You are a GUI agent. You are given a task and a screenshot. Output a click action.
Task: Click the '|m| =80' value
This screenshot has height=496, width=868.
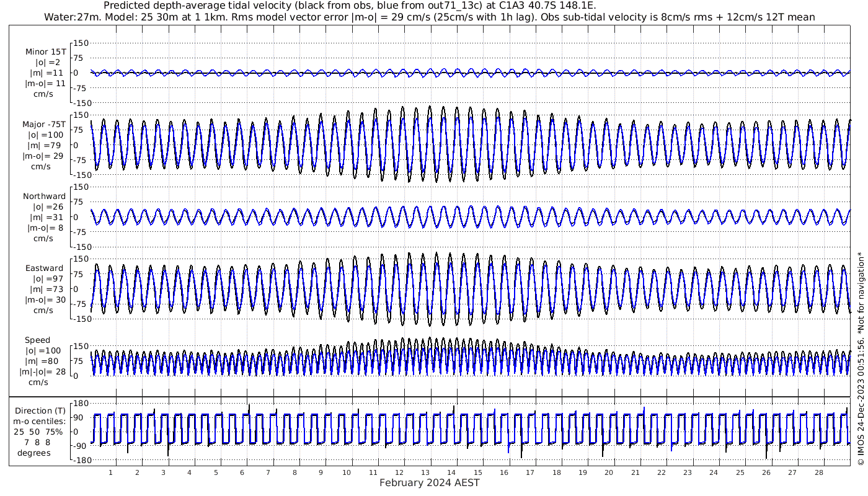coord(42,361)
